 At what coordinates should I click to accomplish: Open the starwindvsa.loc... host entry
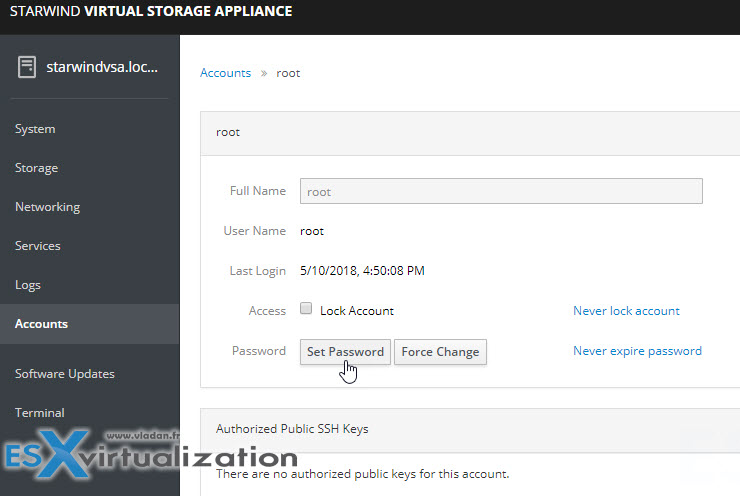102,67
